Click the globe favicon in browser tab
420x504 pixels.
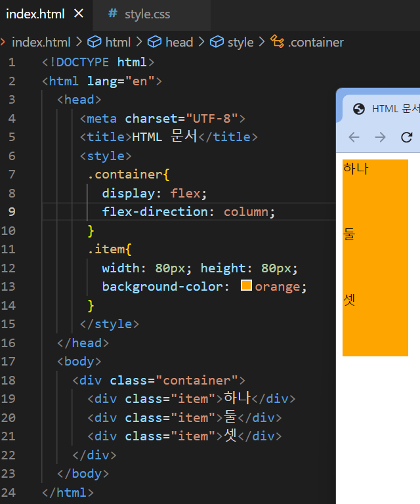358,109
